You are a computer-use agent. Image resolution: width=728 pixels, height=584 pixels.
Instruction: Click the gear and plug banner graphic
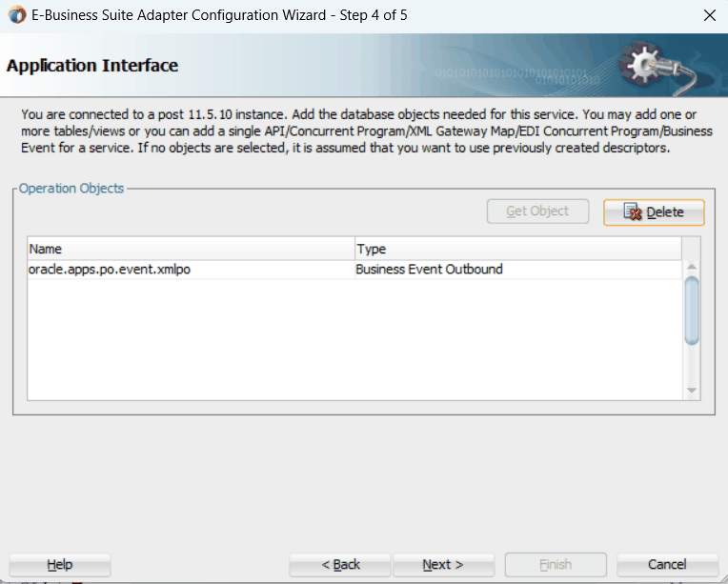tap(657, 67)
